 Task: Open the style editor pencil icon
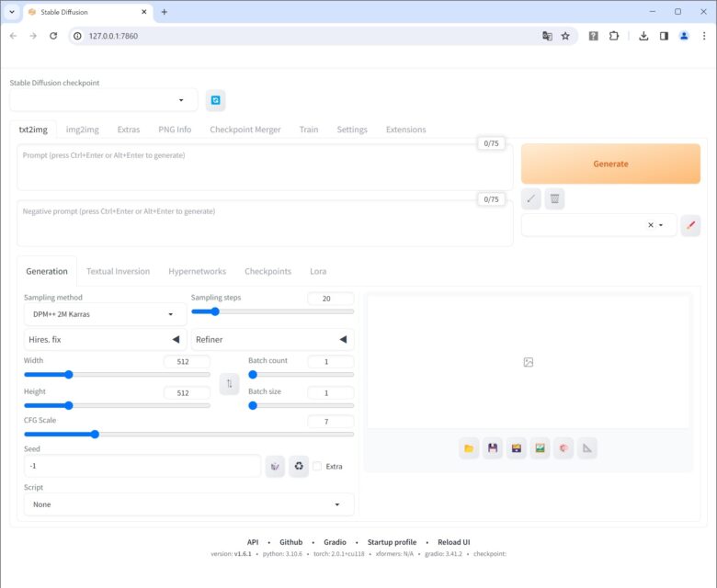point(690,225)
